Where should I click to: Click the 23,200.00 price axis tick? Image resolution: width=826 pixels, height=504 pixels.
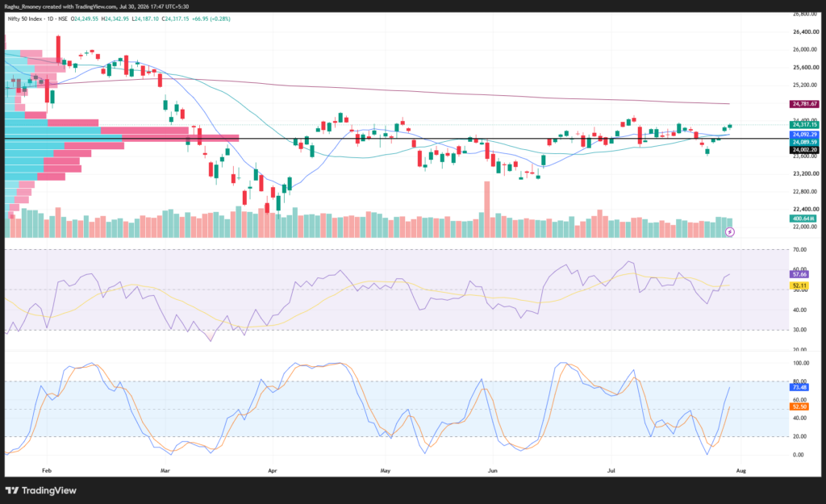(806, 173)
